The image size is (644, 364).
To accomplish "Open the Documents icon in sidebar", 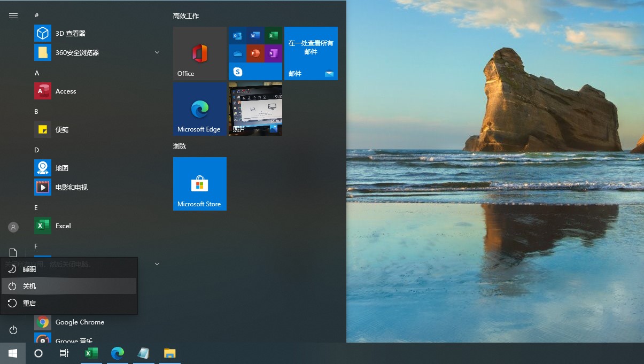I will click(x=13, y=252).
